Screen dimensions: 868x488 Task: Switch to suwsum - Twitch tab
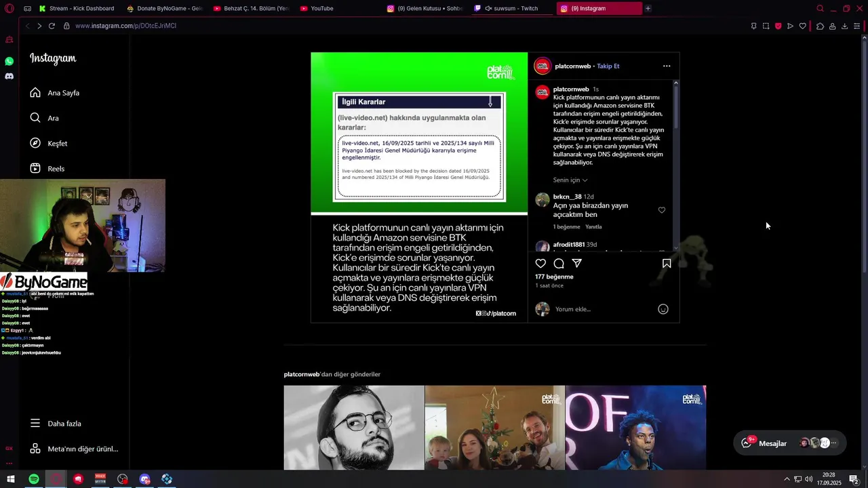512,8
